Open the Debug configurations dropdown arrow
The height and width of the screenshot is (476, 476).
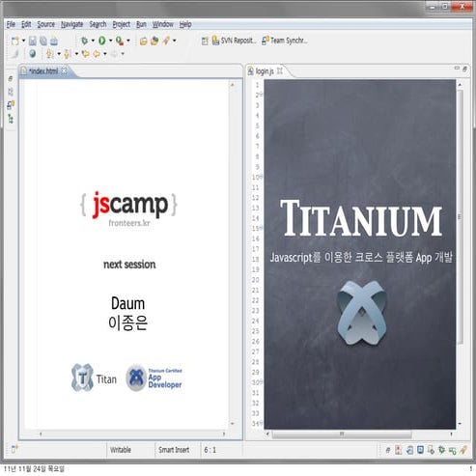coord(93,41)
